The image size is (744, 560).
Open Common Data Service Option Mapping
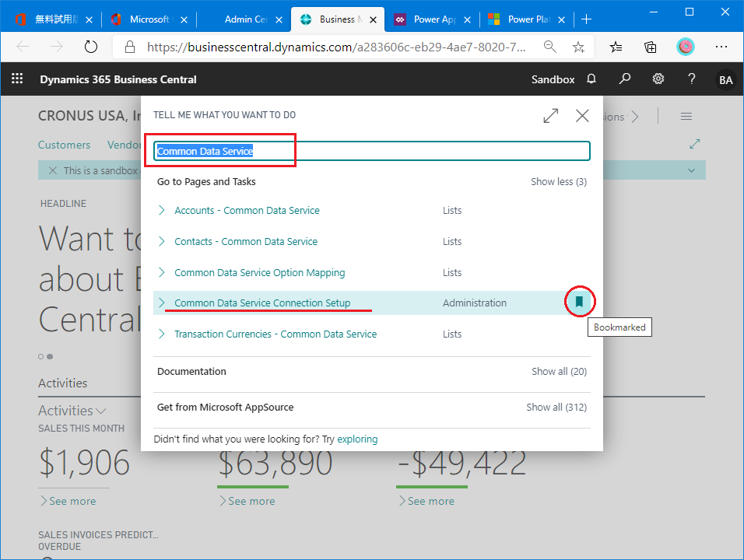pyautogui.click(x=260, y=273)
